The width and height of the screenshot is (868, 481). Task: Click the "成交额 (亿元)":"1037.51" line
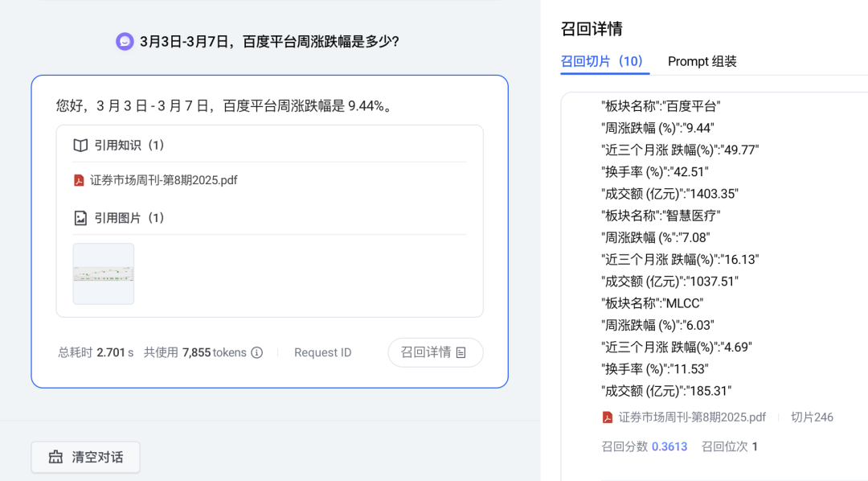point(669,281)
